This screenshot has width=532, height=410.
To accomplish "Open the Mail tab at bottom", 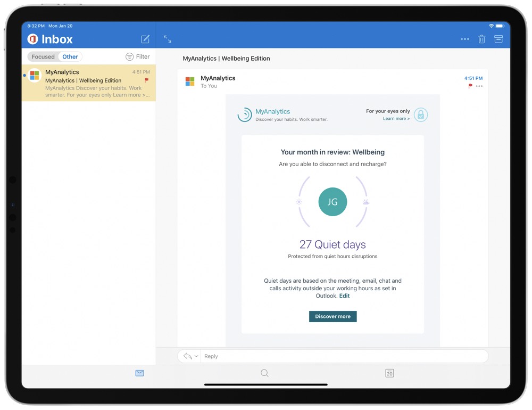I will [139, 373].
